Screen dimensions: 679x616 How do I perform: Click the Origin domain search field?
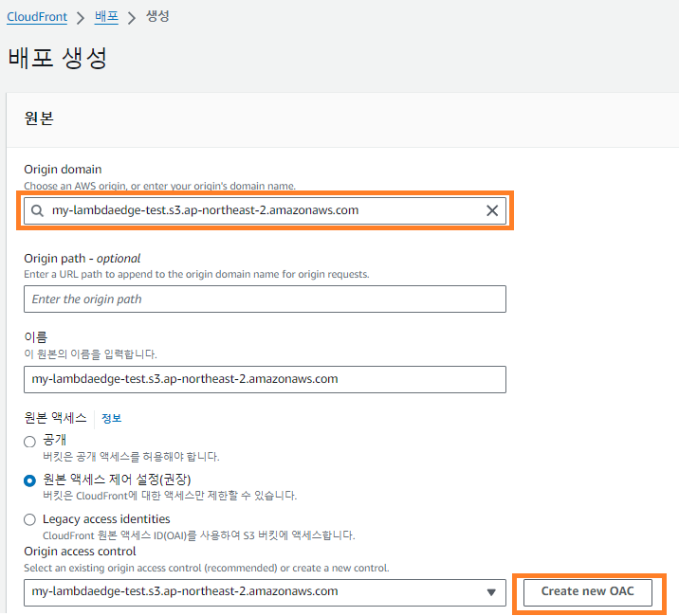point(265,210)
